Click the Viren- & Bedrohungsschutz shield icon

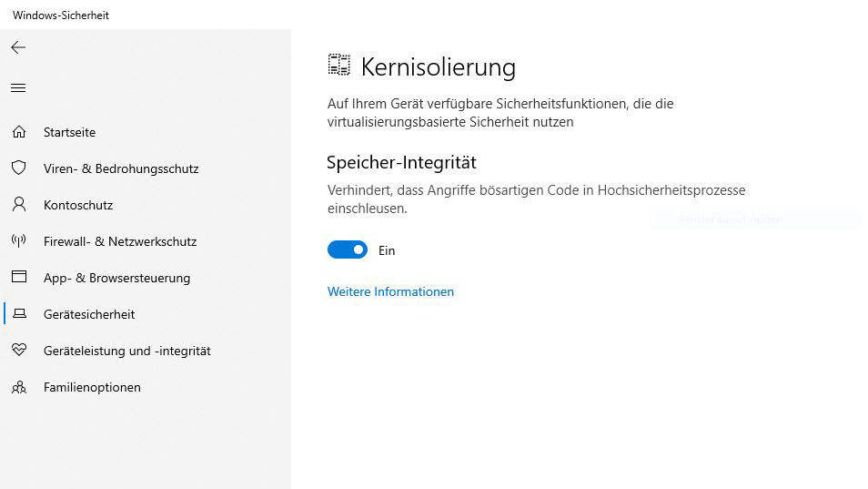pyautogui.click(x=18, y=168)
